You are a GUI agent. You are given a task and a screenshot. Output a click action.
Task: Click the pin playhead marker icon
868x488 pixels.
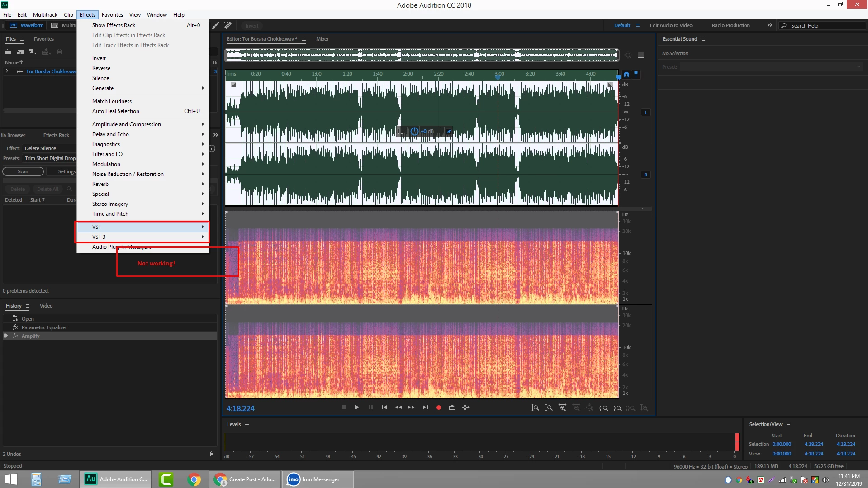click(636, 75)
